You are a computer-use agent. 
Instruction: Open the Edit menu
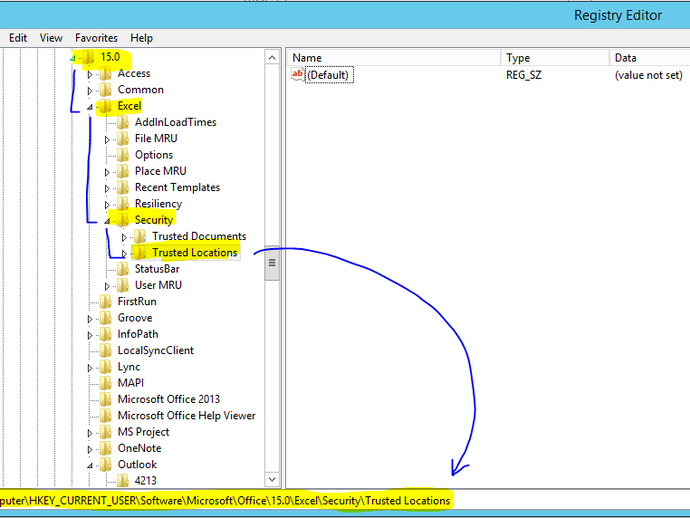click(x=18, y=38)
